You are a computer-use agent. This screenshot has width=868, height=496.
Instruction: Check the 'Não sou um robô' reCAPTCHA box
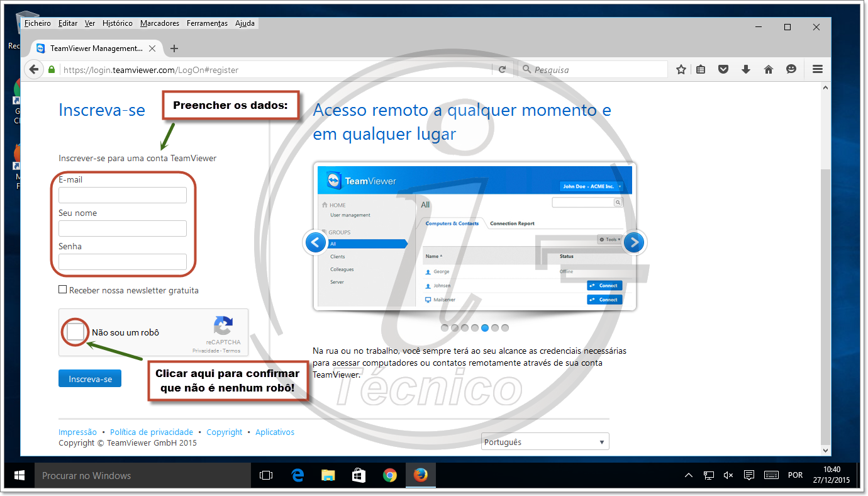pos(75,332)
